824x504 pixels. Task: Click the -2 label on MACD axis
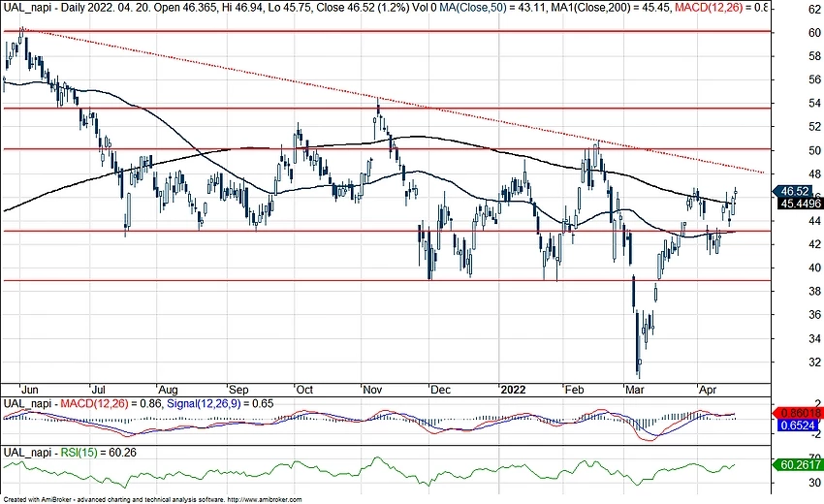click(x=816, y=434)
